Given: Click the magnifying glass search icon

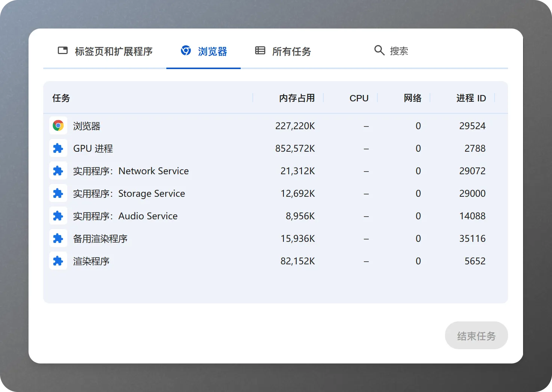Looking at the screenshot, I should (x=379, y=50).
